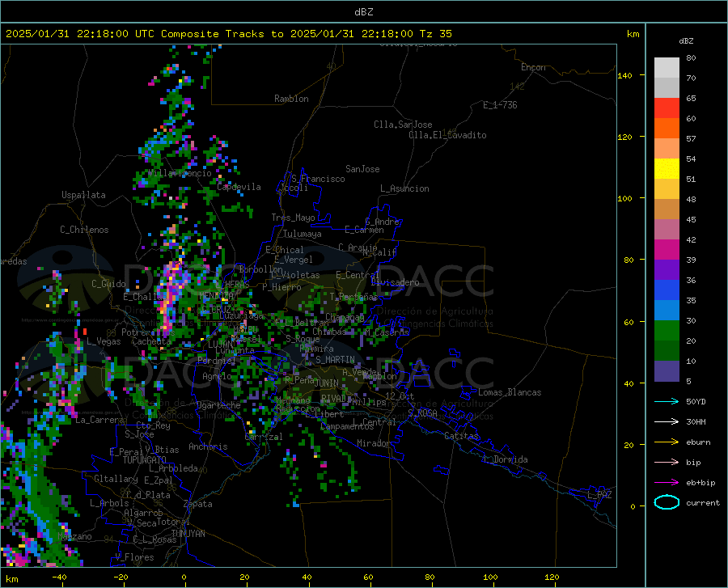This screenshot has width=728, height=588.
Task: Click the 100 km vertical axis tick
Action: coord(624,199)
